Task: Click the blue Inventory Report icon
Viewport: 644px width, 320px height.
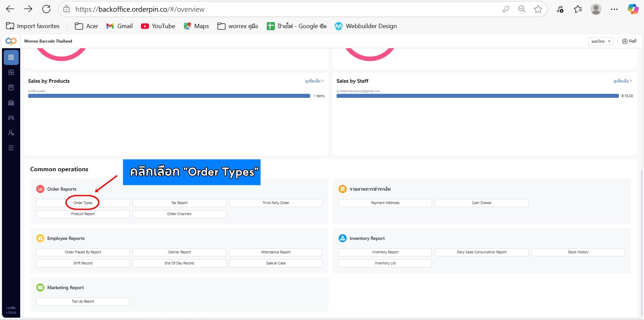Action: [x=343, y=238]
